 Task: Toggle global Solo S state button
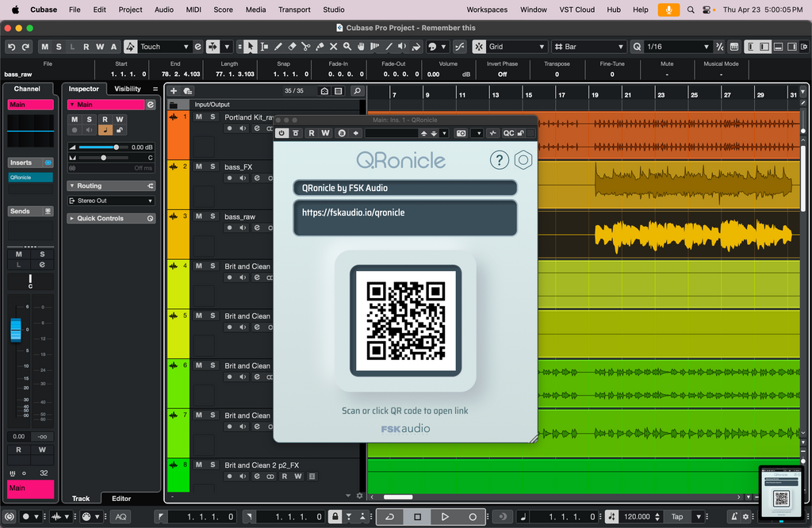pyautogui.click(x=59, y=47)
